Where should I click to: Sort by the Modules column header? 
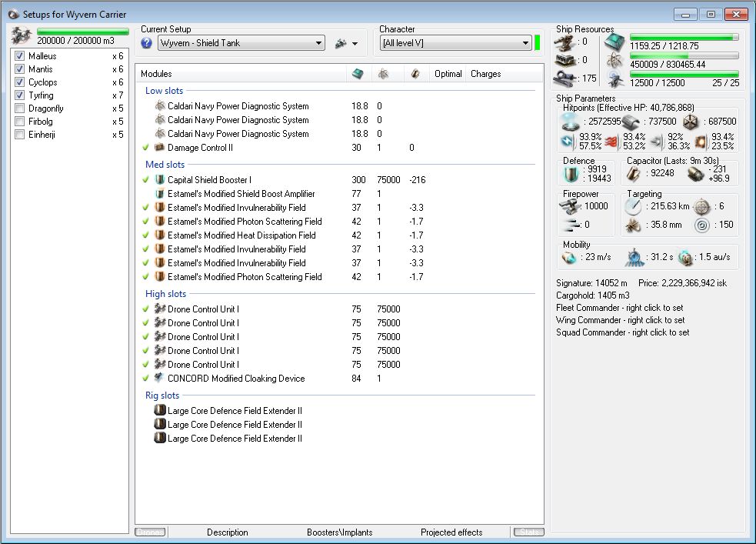[241, 74]
